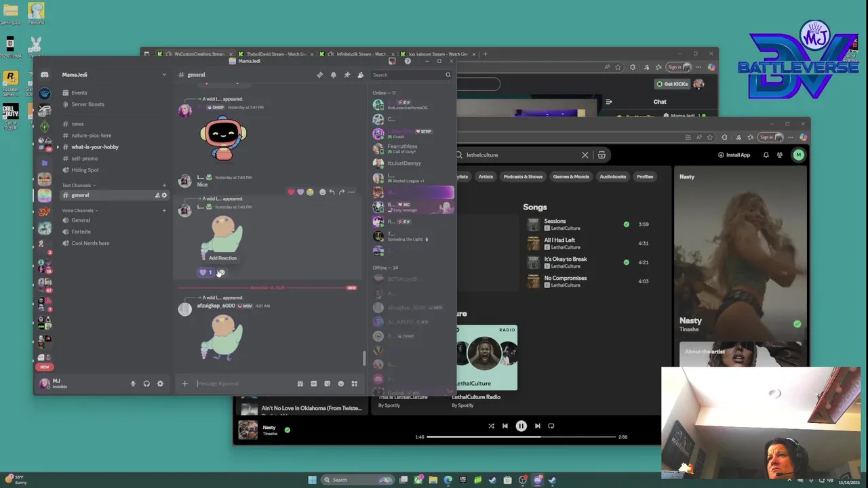This screenshot has width=868, height=488.
Task: Open edit channel gear for general
Action: coord(164,195)
